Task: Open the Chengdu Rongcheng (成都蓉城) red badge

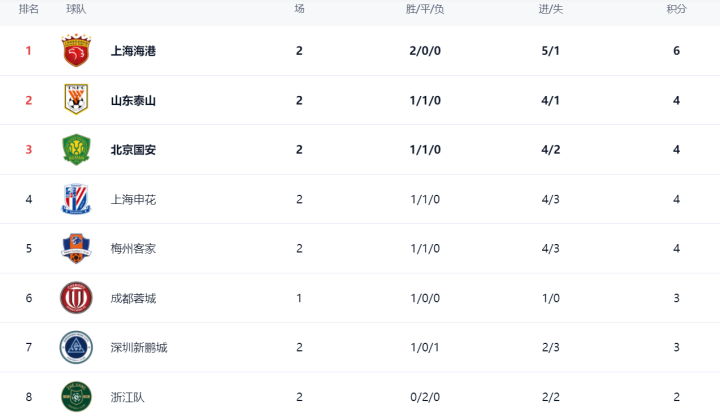Action: pos(76,298)
